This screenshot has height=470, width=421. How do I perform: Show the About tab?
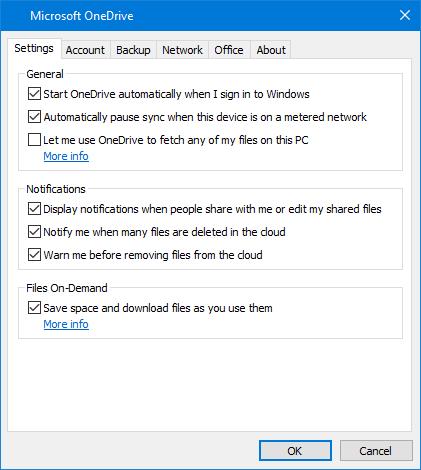point(271,50)
